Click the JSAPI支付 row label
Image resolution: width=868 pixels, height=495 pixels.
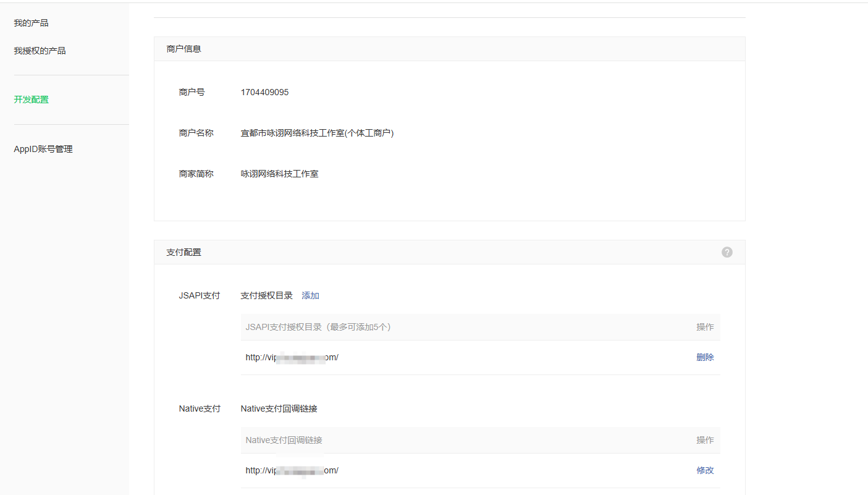[x=199, y=295]
